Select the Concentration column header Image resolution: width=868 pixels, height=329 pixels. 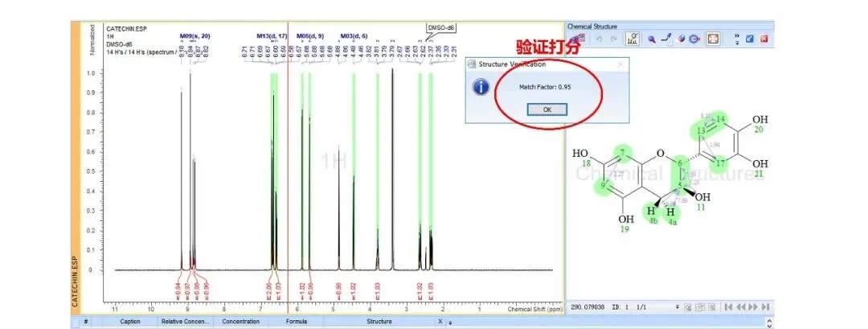241,321
